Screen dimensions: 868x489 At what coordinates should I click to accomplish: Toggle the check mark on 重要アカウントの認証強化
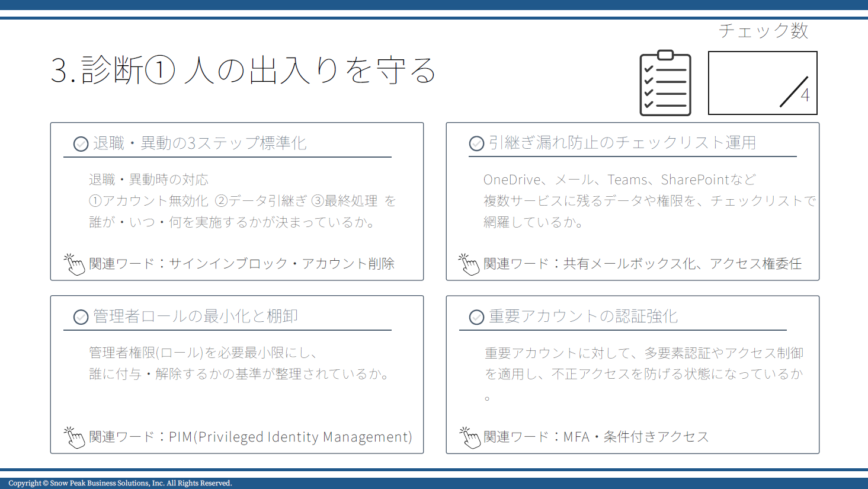pyautogui.click(x=476, y=317)
